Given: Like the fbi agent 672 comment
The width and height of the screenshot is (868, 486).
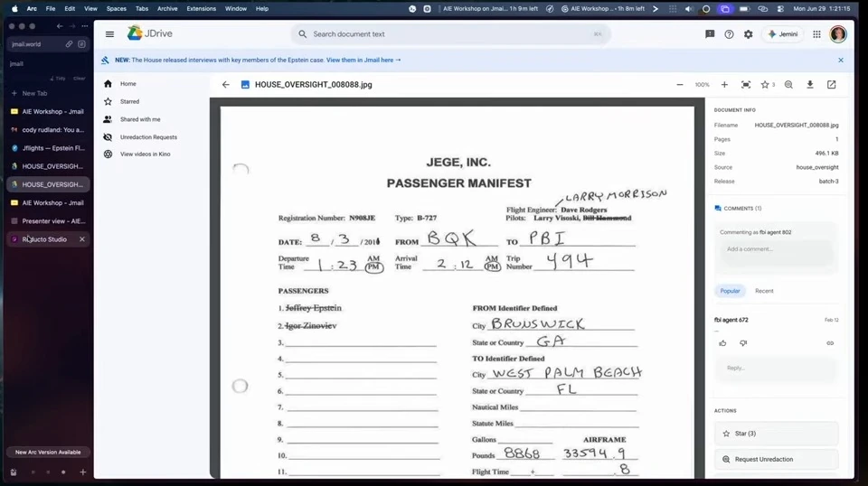Looking at the screenshot, I should click(x=722, y=343).
